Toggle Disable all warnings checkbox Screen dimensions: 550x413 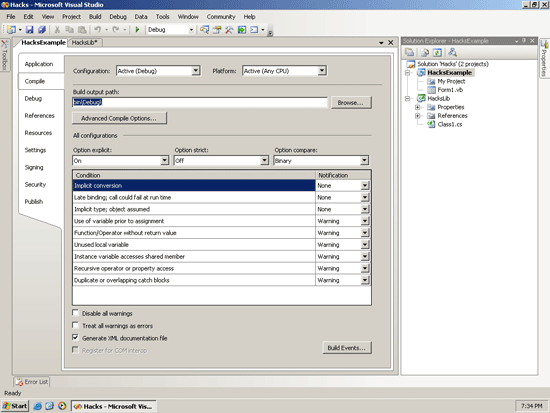75,313
